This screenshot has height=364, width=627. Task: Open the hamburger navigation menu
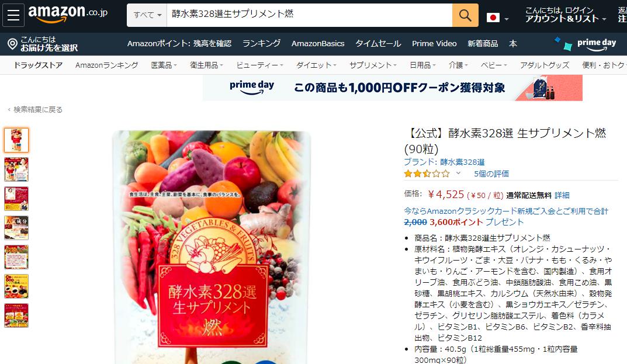click(x=13, y=15)
